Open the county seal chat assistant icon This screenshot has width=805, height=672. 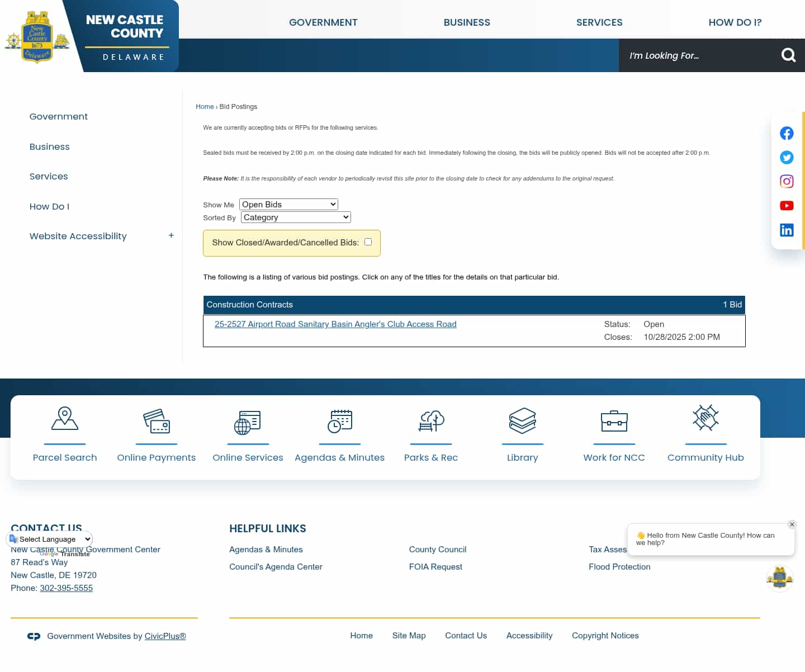780,578
